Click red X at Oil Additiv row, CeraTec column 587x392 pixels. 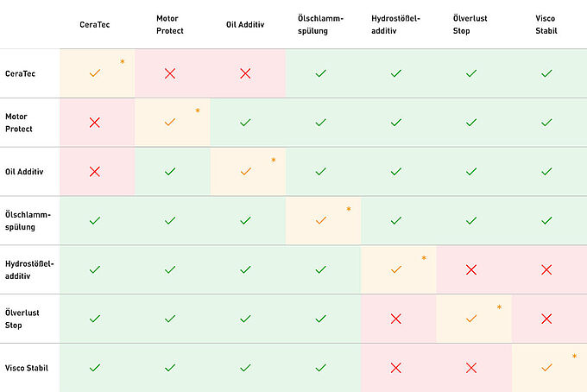pyautogui.click(x=95, y=172)
